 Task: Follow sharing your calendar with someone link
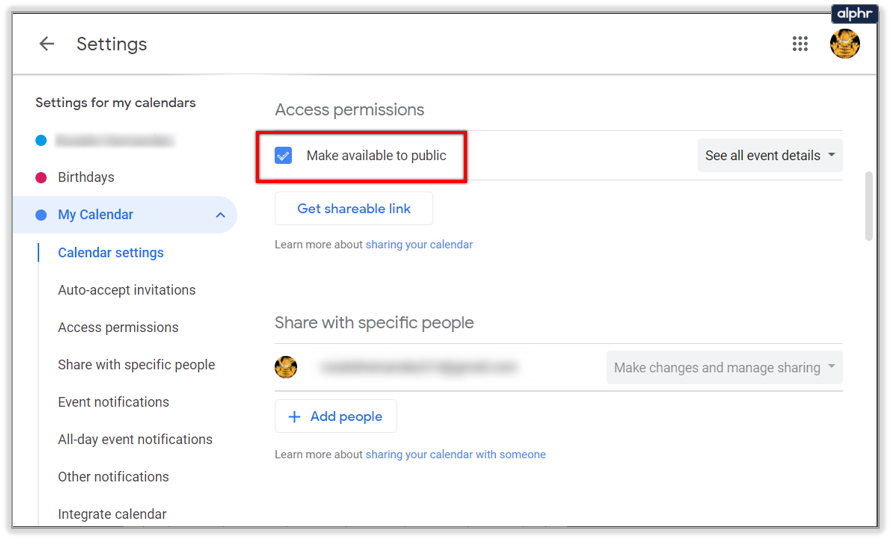click(x=455, y=455)
